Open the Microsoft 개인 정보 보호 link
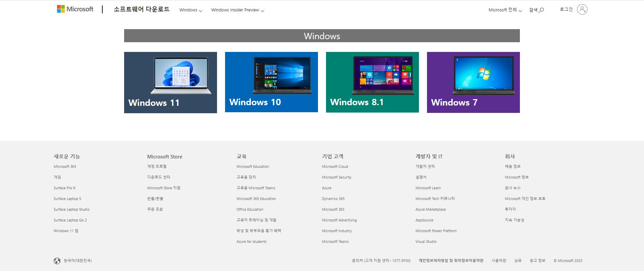644x271 pixels. (525, 199)
